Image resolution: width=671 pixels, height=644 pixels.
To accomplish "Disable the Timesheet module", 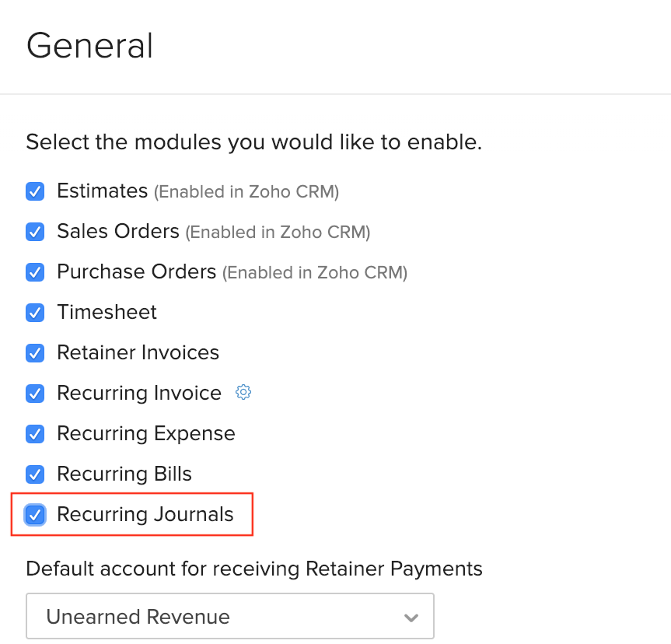I will (x=34, y=313).
